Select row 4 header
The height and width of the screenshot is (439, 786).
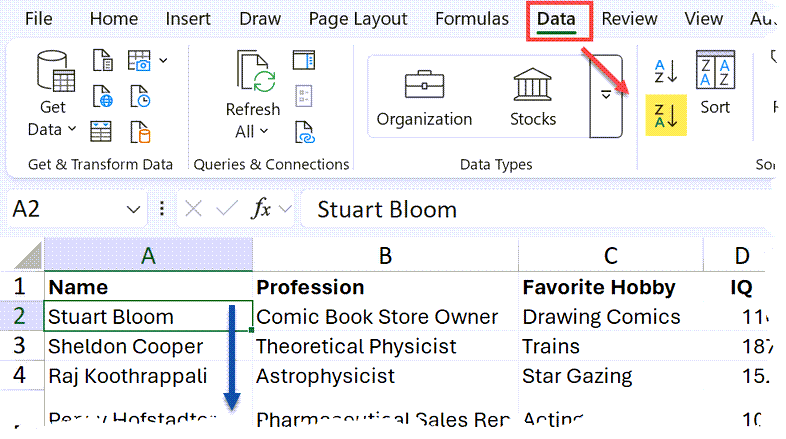[20, 375]
